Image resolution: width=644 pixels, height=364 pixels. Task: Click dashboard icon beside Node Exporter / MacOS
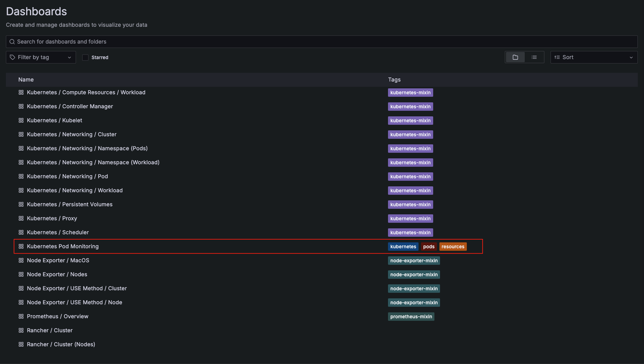click(21, 260)
